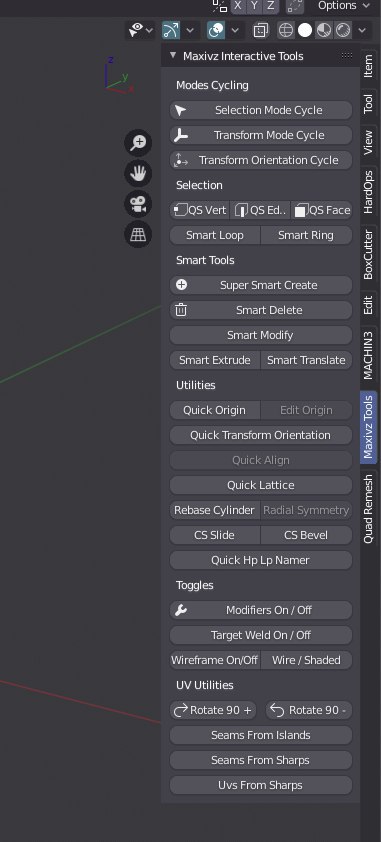Image resolution: width=381 pixels, height=842 pixels.
Task: Toggle Target Weld On / Off
Action: click(261, 635)
